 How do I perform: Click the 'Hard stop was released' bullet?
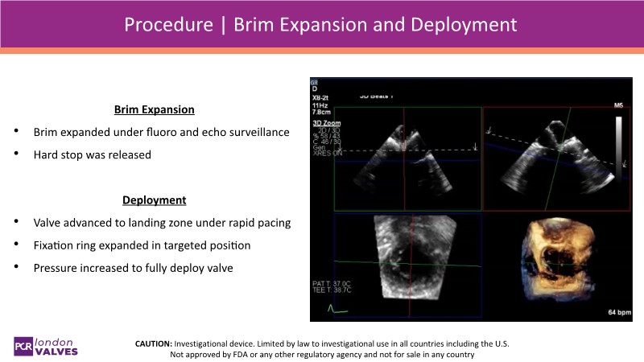[x=92, y=154]
